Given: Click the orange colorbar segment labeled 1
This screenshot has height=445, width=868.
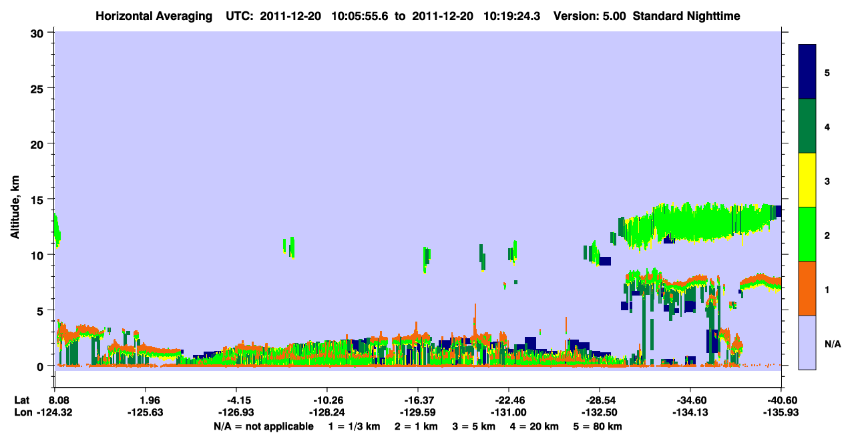Looking at the screenshot, I should click(807, 288).
